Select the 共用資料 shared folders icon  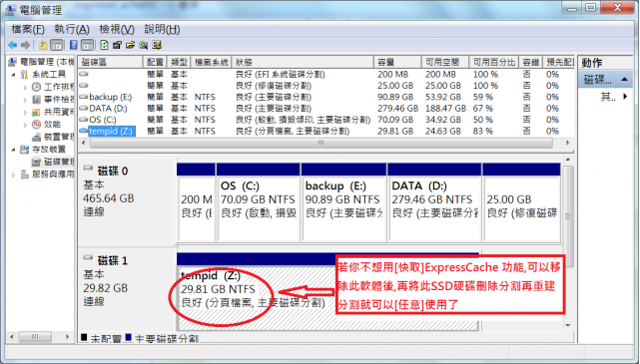[x=37, y=112]
